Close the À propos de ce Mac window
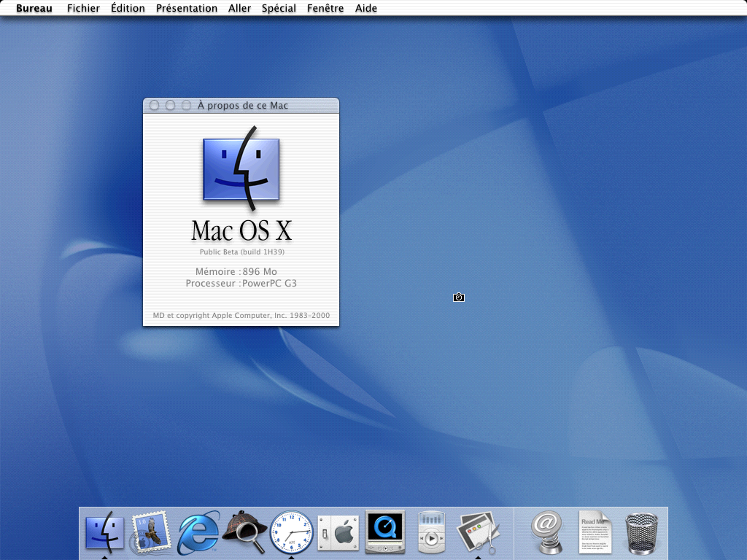Screen dimensions: 747x560 pos(155,105)
